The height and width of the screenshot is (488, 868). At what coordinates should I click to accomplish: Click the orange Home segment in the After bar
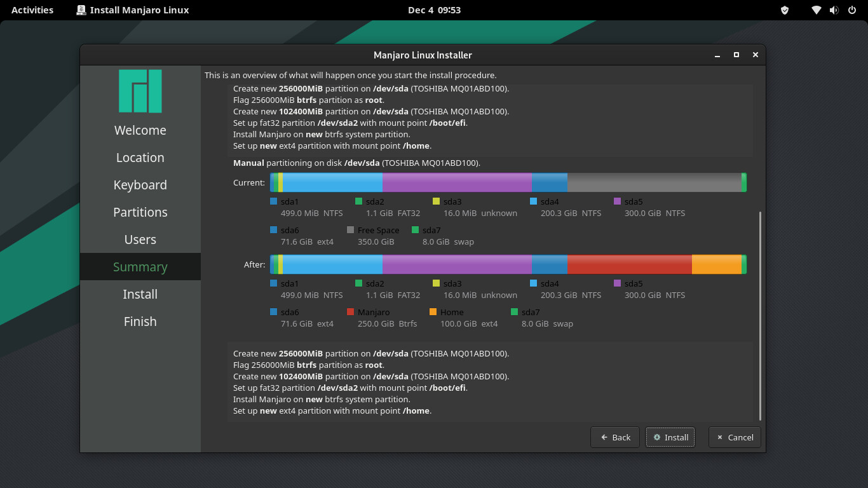pos(716,264)
